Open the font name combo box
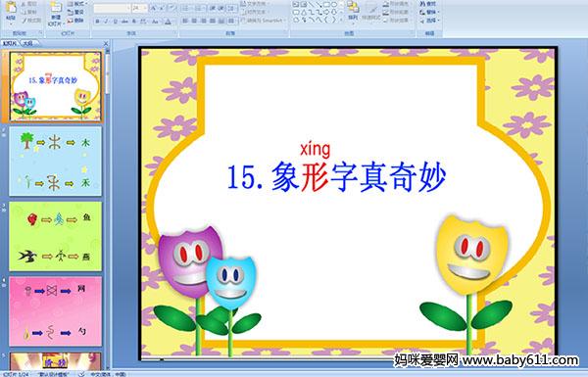 pyautogui.click(x=112, y=8)
